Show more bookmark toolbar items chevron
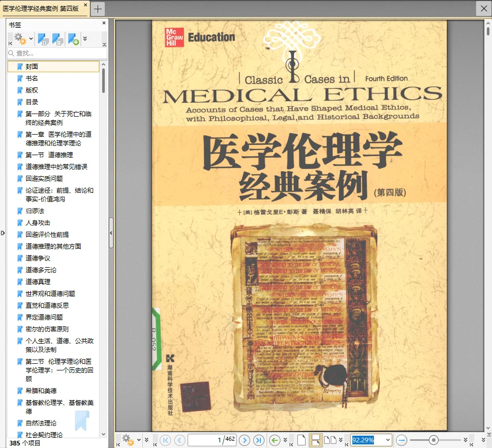This screenshot has width=492, height=448. (85, 39)
